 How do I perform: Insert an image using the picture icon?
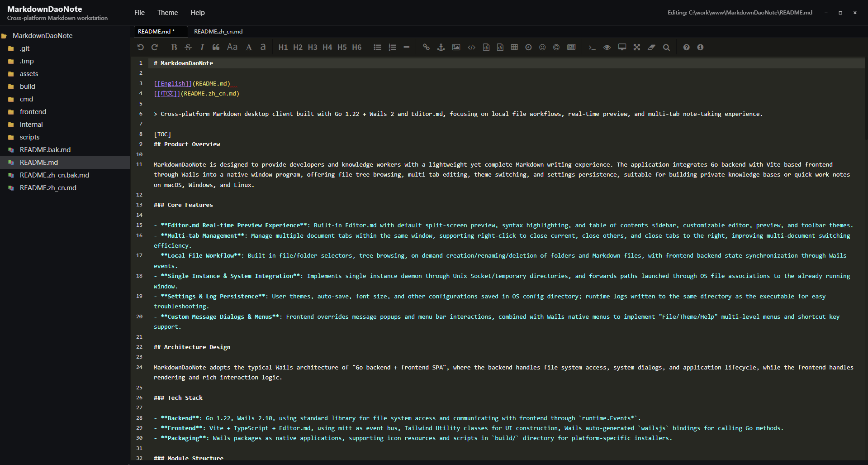tap(456, 47)
